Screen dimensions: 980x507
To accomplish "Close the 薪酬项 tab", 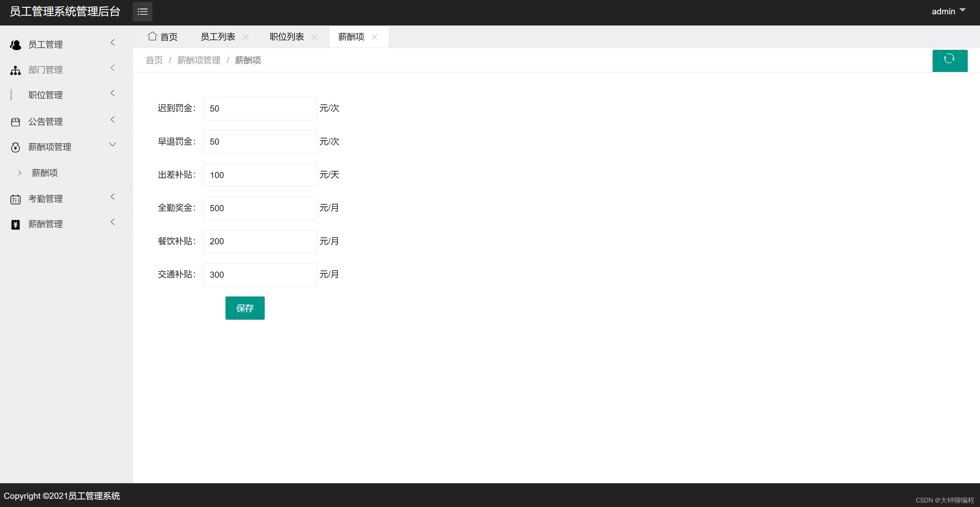I will 374,37.
